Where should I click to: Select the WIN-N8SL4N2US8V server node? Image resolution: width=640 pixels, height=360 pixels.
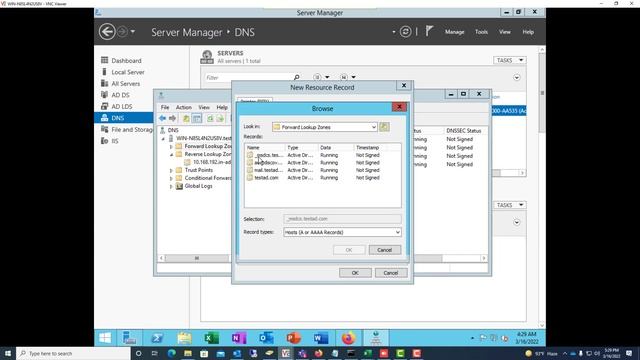pos(203,138)
